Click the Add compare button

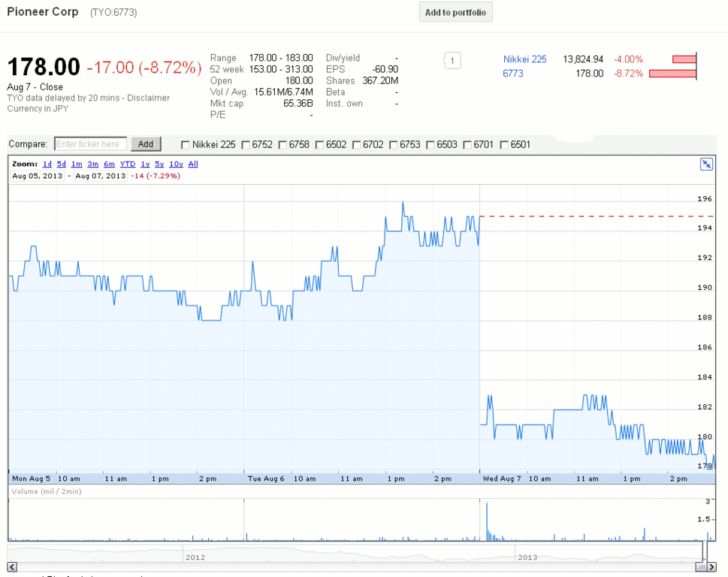tap(146, 144)
